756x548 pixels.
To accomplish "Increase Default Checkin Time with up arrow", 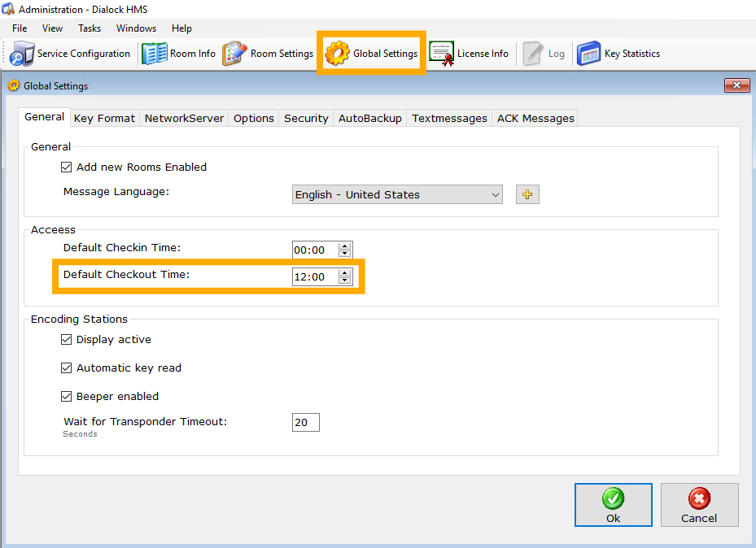I will (345, 246).
